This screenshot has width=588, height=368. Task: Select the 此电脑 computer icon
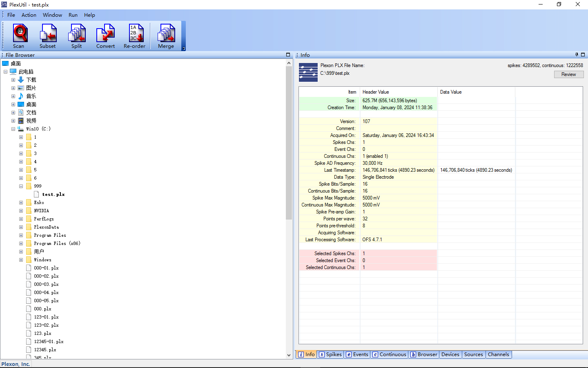pos(13,72)
